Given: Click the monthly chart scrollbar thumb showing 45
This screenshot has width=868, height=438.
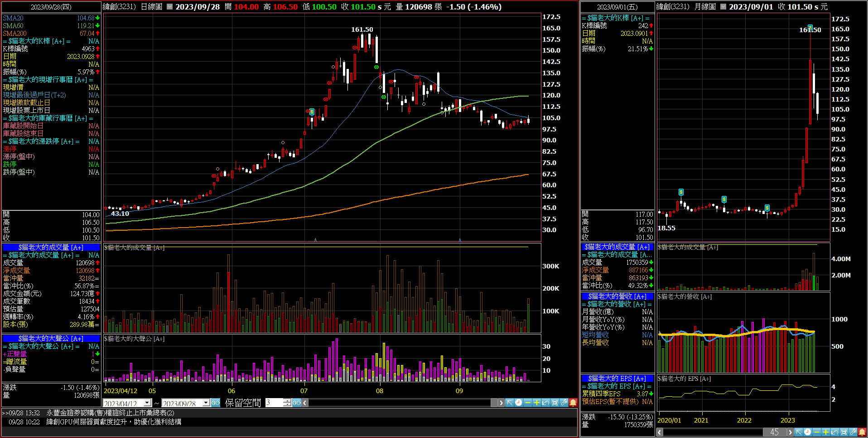Looking at the screenshot, I should tap(774, 432).
